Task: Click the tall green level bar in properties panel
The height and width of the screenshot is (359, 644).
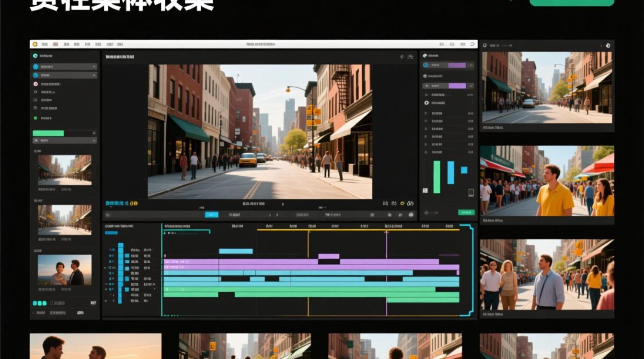Action: tap(437, 177)
